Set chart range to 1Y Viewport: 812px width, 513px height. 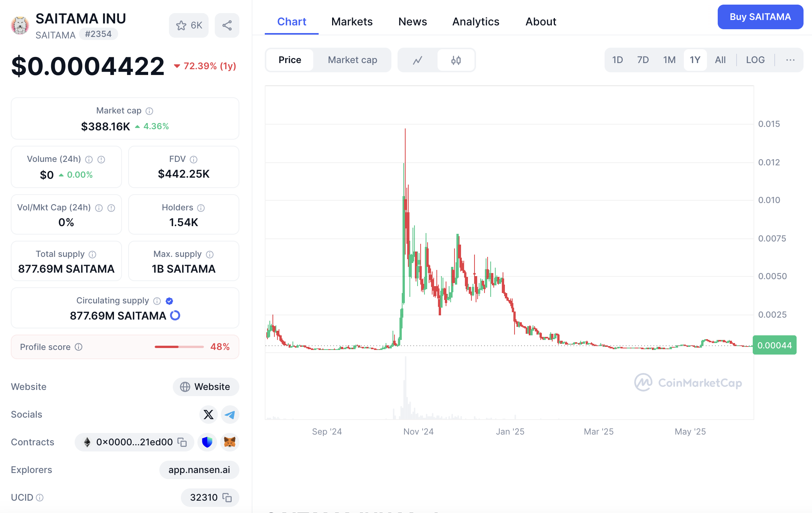[695, 60]
